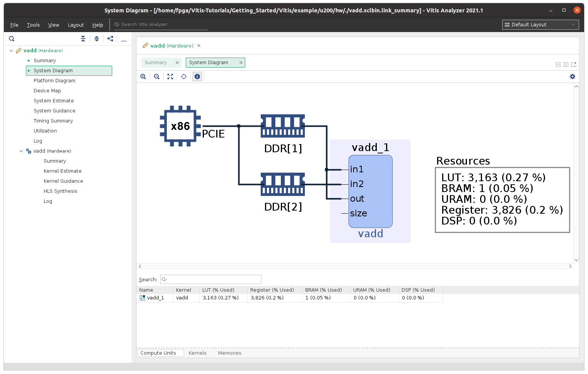
Task: Fit diagram to window icon
Action: (x=170, y=76)
